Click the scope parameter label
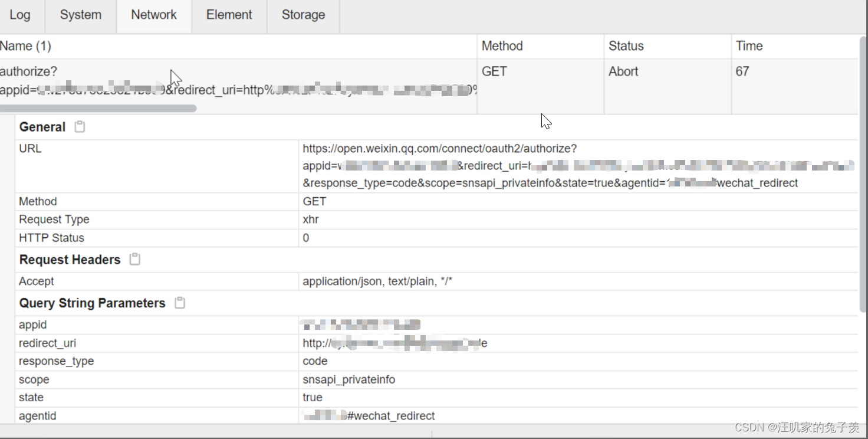 pyautogui.click(x=34, y=379)
